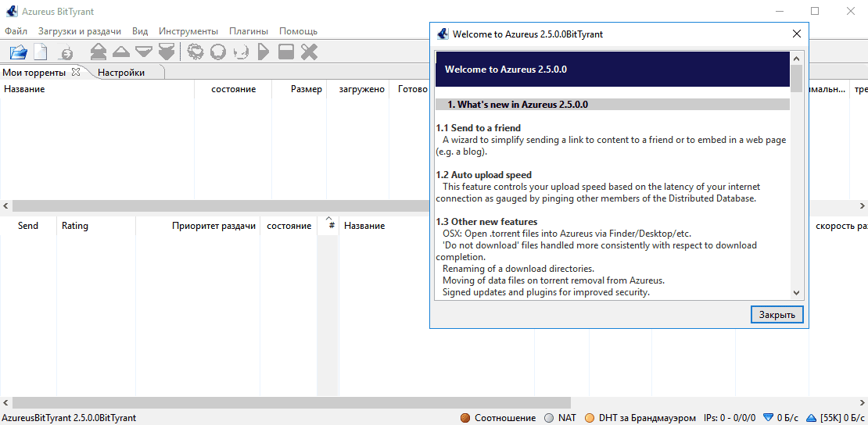Click the open torrent from URL icon
The image size is (868, 425).
click(66, 52)
